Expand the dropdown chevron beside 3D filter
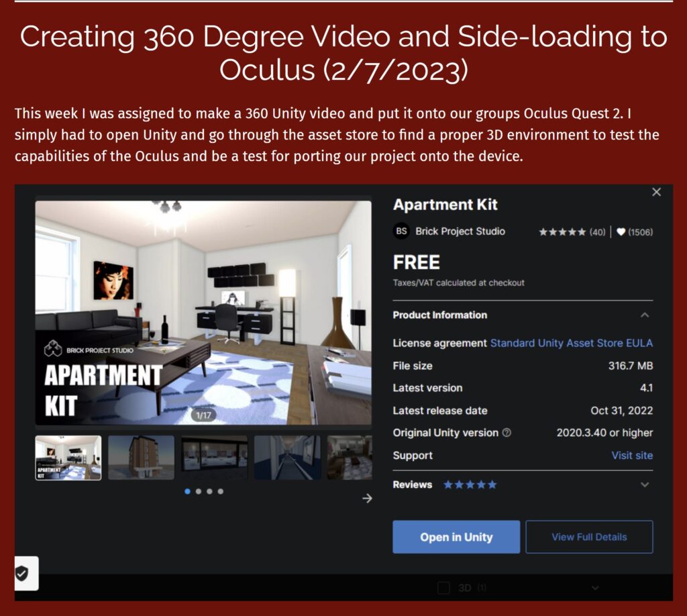 point(594,588)
